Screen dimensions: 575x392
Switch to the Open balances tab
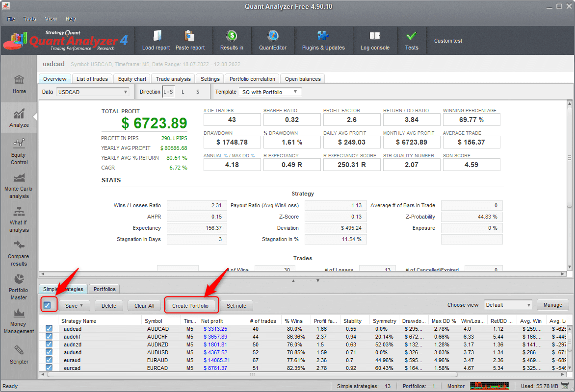pos(303,79)
